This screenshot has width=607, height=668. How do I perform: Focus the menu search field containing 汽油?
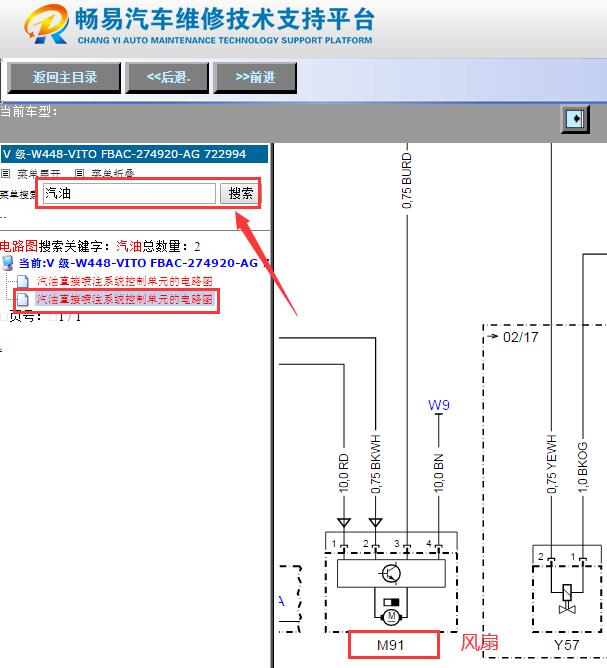point(129,193)
